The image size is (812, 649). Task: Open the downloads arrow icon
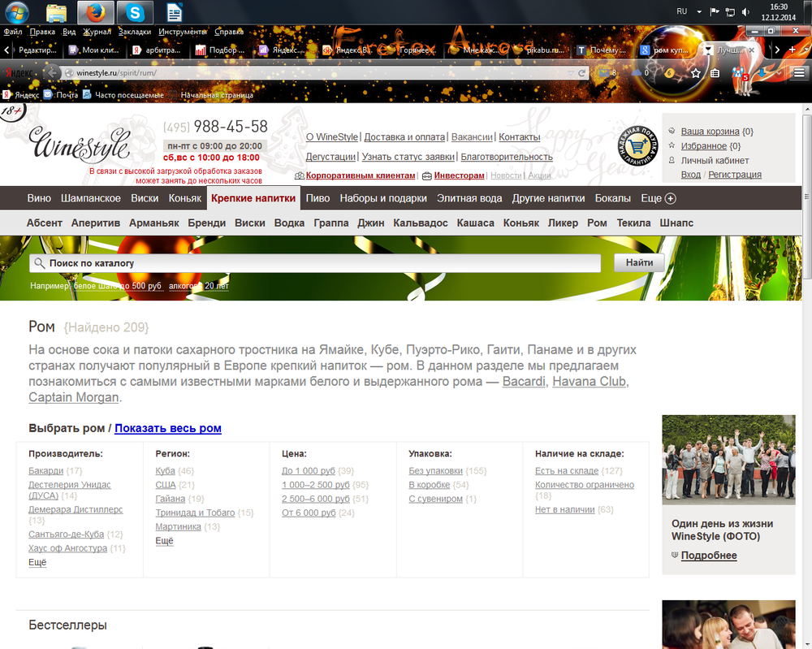coord(762,73)
